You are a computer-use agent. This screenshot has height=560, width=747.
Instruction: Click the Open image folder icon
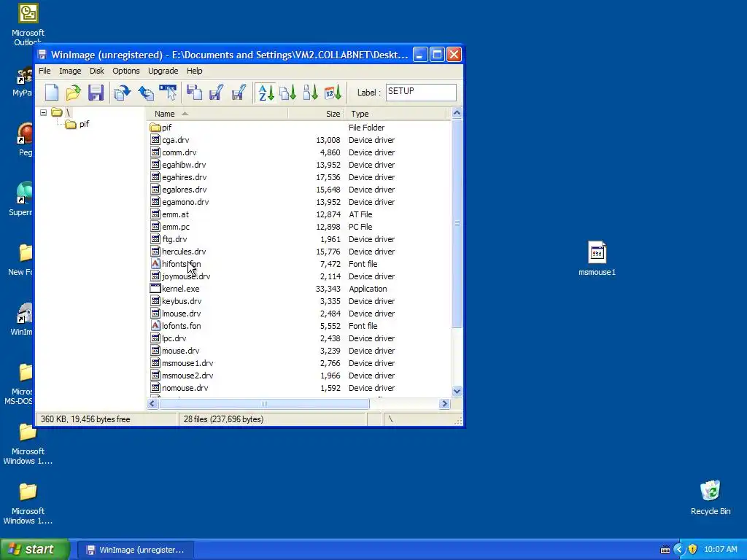click(74, 93)
